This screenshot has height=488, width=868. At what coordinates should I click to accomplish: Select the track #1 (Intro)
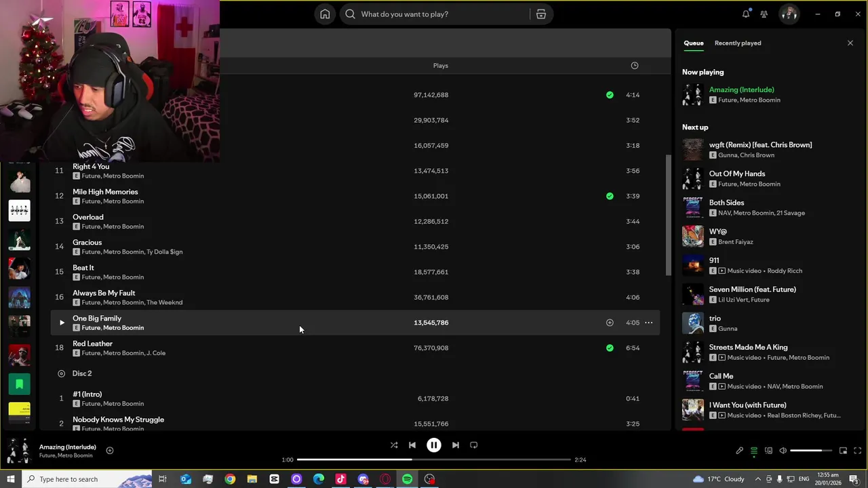pos(87,394)
